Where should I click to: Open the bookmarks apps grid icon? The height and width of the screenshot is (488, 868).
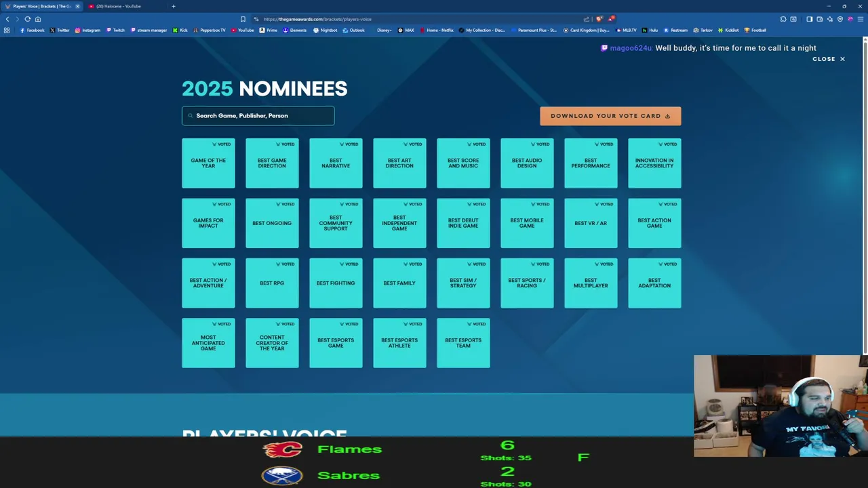(x=7, y=30)
